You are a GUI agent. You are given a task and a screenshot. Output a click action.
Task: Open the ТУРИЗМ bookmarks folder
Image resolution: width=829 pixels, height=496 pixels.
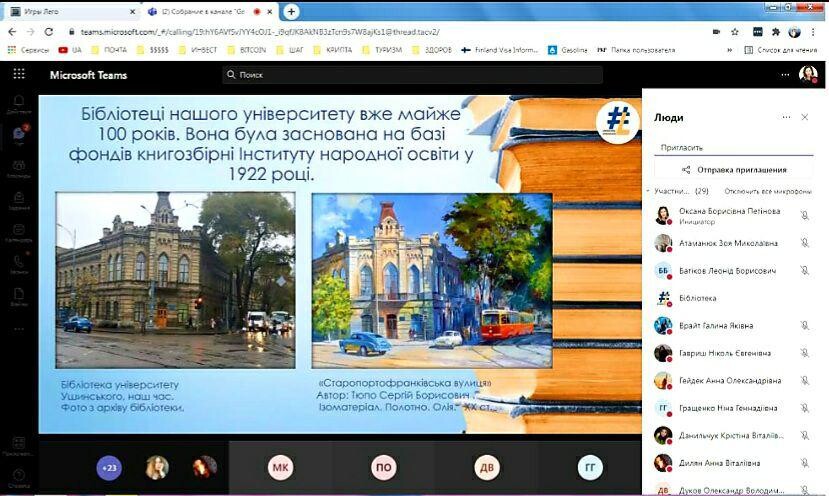(x=382, y=50)
